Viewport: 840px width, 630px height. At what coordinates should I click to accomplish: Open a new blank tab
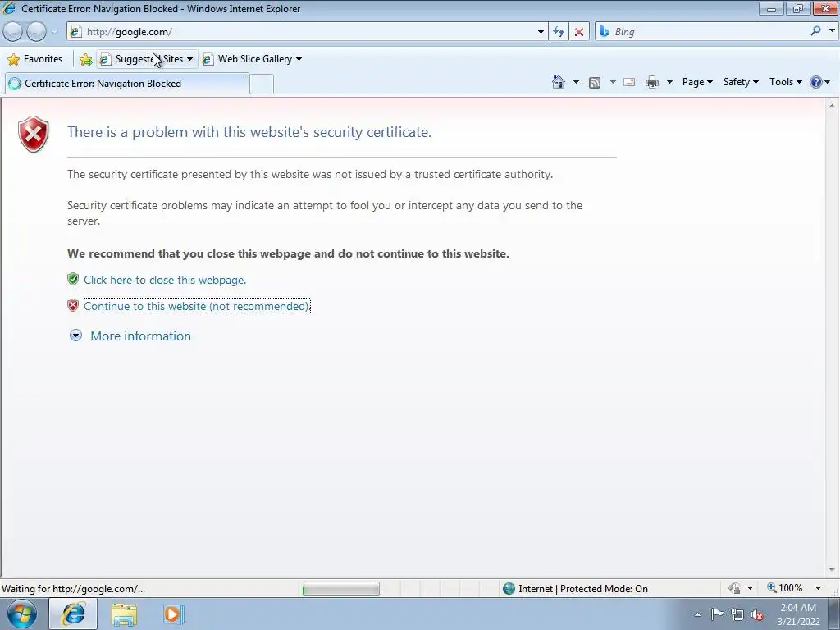(x=262, y=84)
